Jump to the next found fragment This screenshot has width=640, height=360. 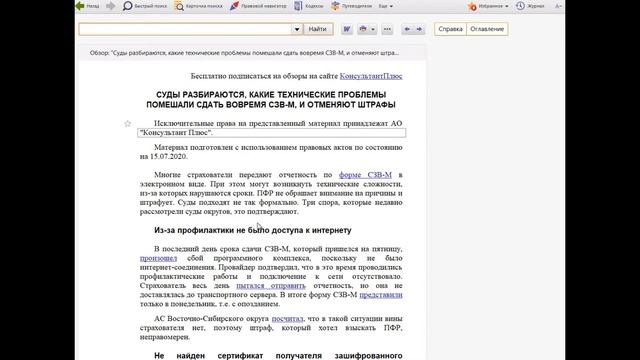point(419,29)
